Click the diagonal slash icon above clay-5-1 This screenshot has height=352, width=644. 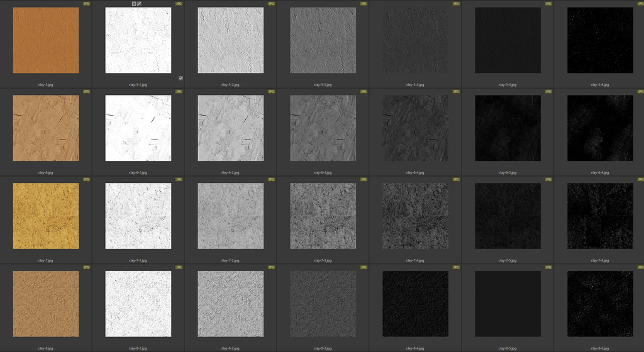[140, 4]
